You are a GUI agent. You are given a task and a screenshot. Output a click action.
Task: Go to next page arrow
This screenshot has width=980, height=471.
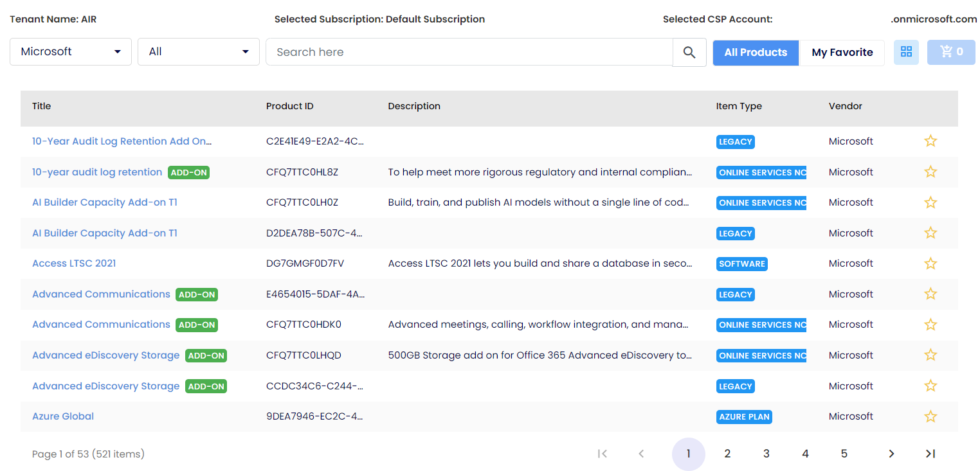point(891,454)
